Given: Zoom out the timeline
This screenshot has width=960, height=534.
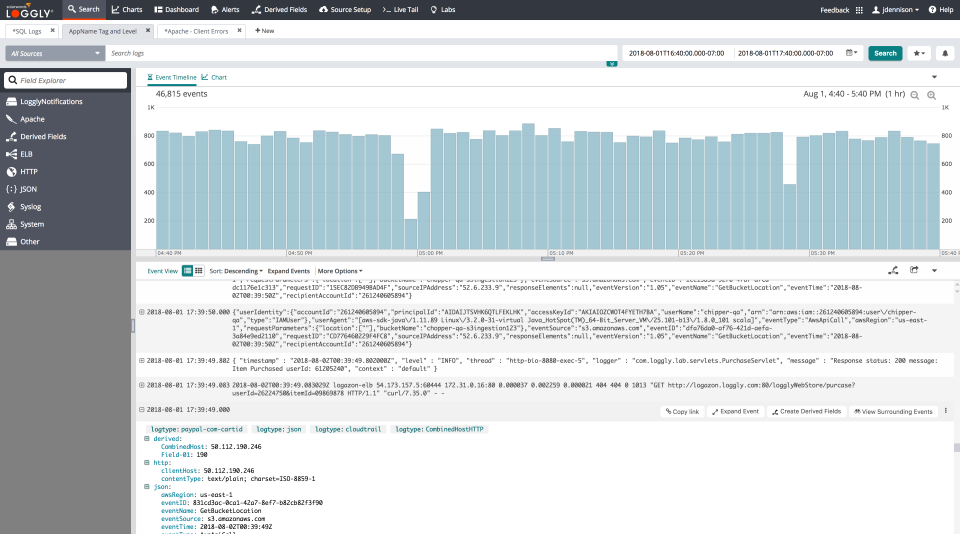Looking at the screenshot, I should click(915, 95).
